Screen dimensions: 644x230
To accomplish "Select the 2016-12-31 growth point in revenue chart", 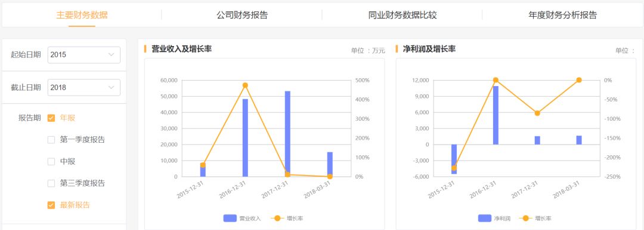I will coord(245,85).
